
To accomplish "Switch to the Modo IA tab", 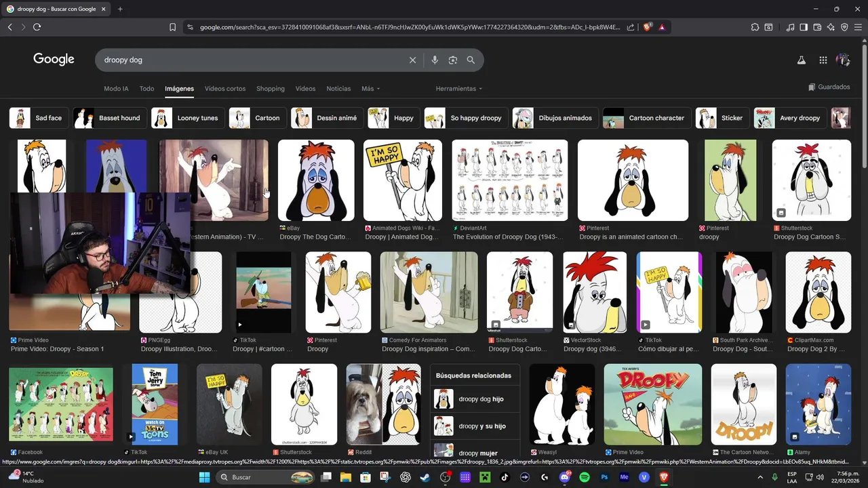I will point(116,89).
